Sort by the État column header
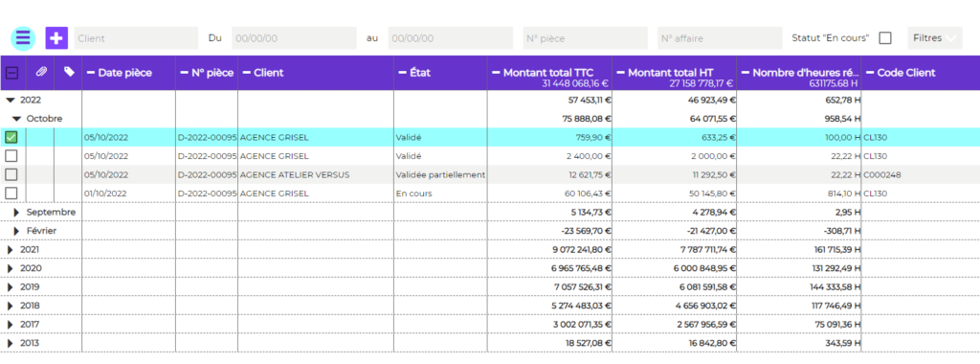 (x=420, y=73)
